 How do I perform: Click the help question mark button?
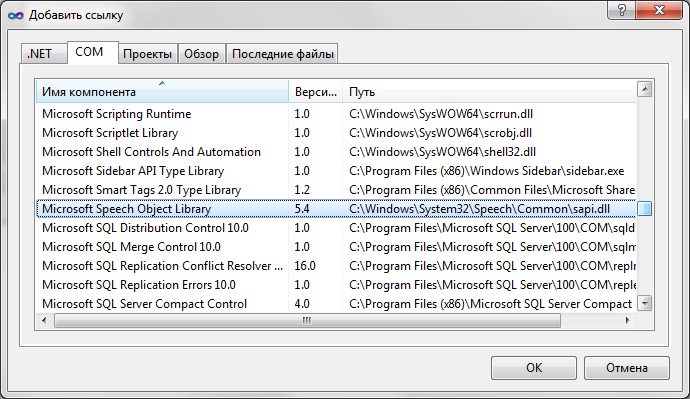point(621,10)
